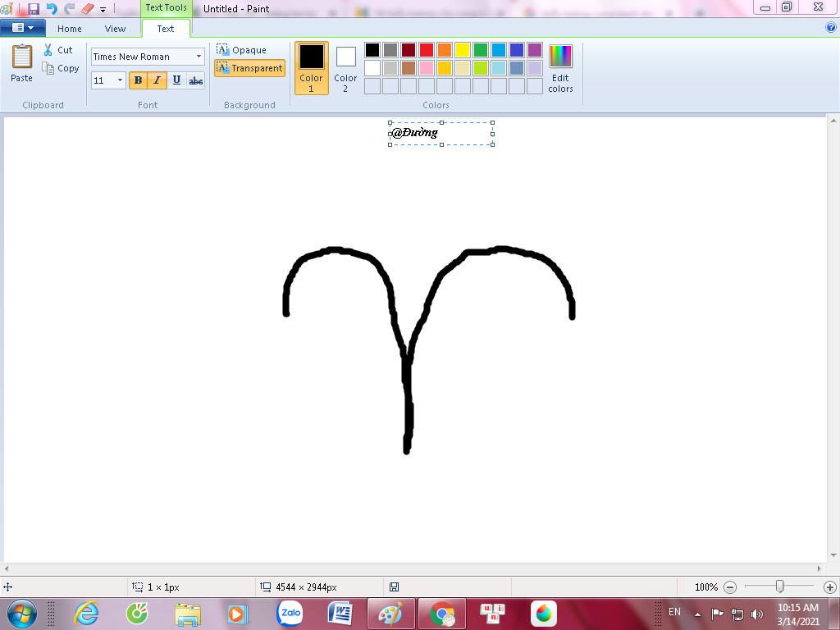Toggle Underline formatting
Screen dimensions: 840x630
(x=176, y=80)
